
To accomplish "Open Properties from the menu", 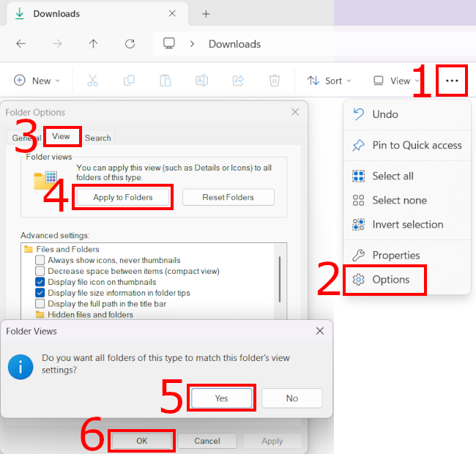I will pyautogui.click(x=407, y=256).
